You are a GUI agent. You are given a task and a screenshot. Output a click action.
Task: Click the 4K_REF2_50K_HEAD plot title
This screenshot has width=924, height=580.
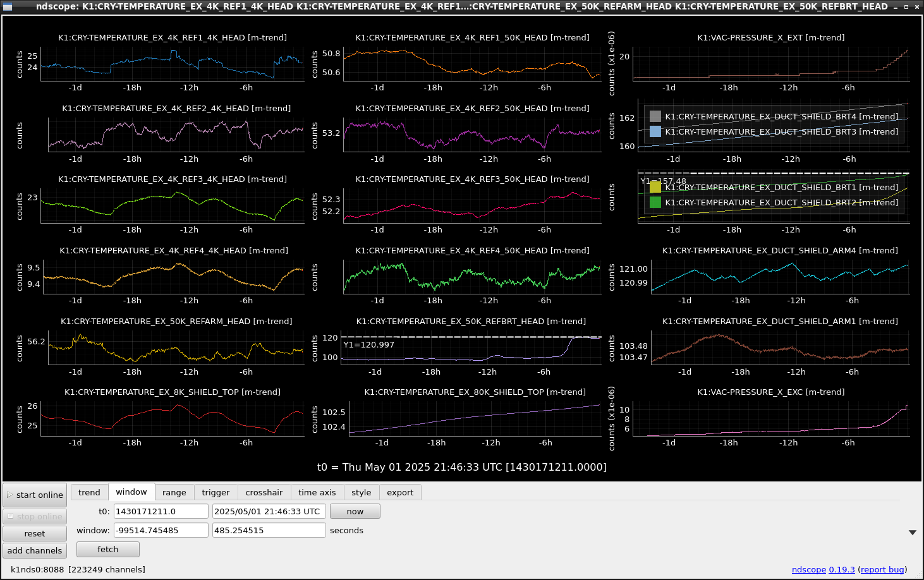coord(473,109)
